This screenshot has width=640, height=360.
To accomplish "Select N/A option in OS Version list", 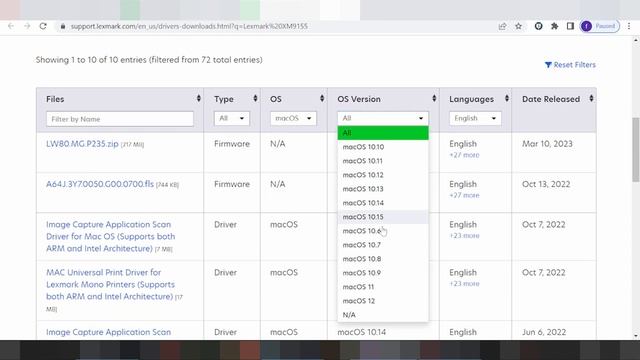I will point(383,315).
